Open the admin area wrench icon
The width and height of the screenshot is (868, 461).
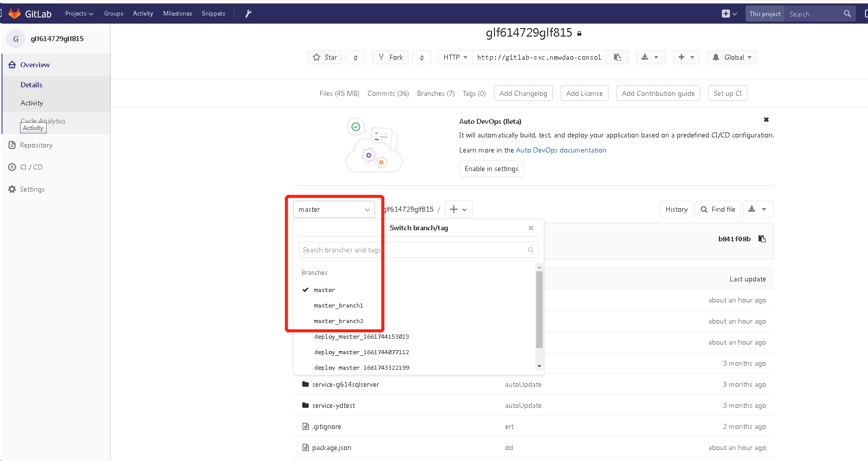pyautogui.click(x=248, y=14)
